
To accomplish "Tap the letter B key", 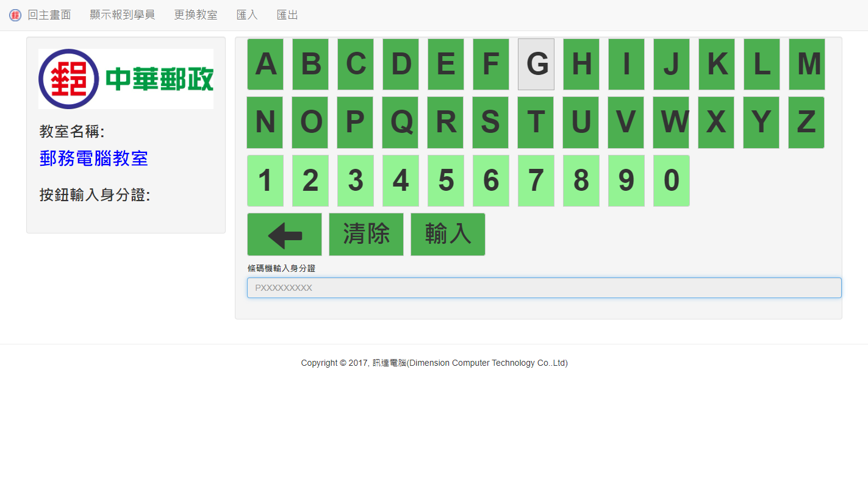I will point(310,65).
